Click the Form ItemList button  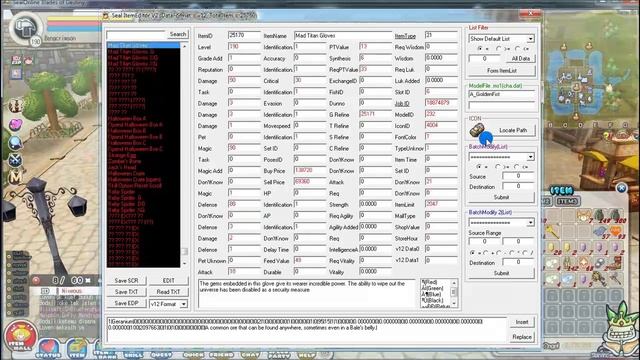(x=502, y=71)
